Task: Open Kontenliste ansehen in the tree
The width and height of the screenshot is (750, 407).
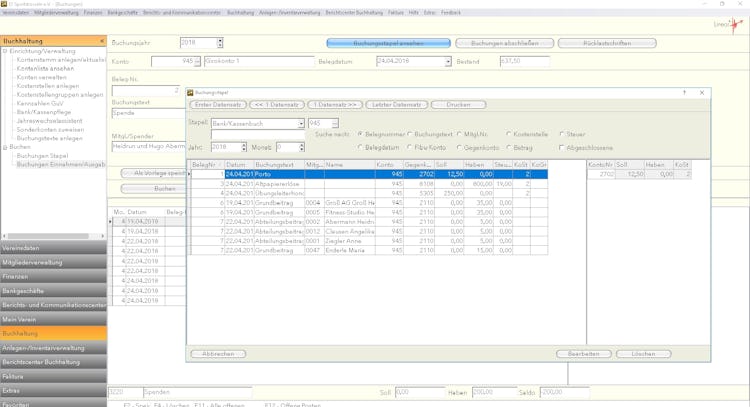Action: click(x=46, y=68)
